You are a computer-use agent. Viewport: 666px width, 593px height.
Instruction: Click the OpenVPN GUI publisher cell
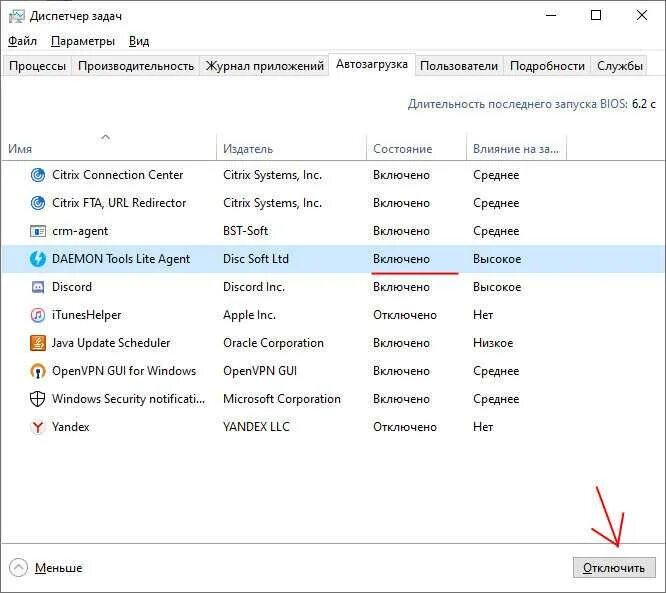260,371
